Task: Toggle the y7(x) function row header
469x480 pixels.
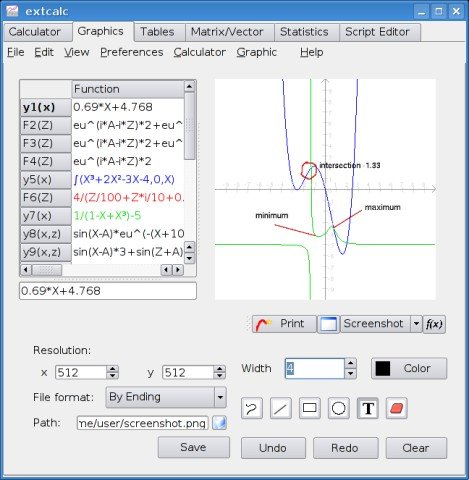Action: point(46,216)
